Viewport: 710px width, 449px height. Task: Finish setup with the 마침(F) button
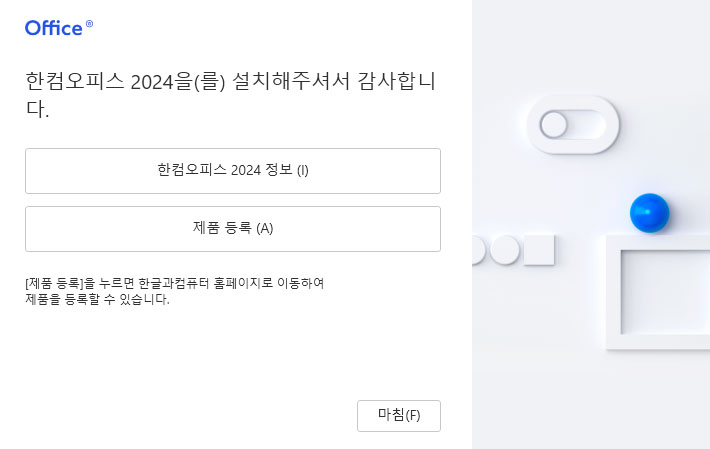point(398,415)
